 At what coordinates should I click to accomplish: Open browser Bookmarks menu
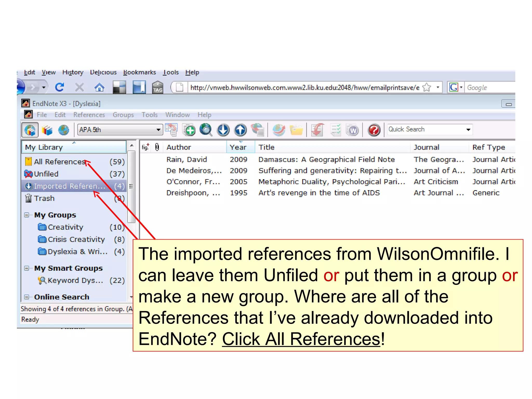(x=139, y=72)
